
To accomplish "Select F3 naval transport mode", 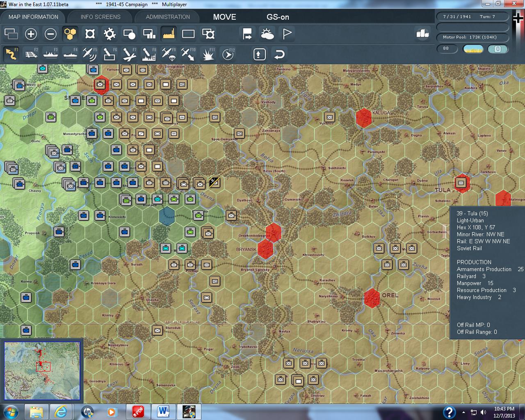I will pyautogui.click(x=50, y=54).
